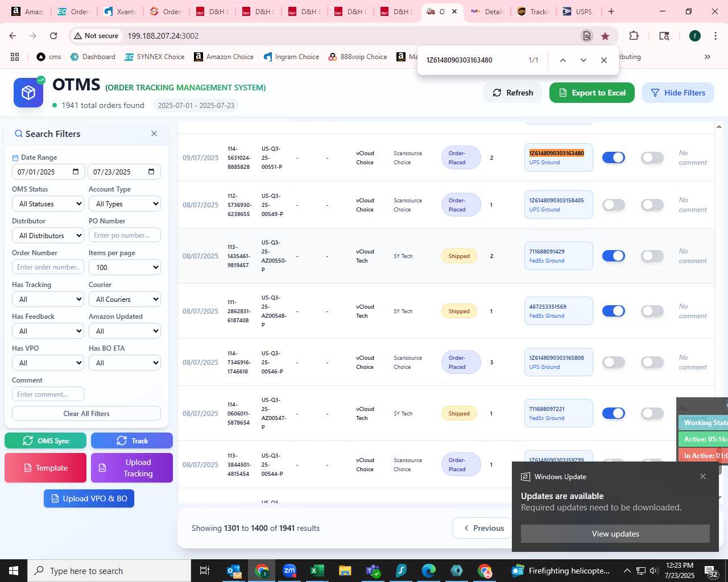This screenshot has height=582, width=728.
Task: Turn off first toggle for tracking 711688097221
Action: tap(614, 413)
